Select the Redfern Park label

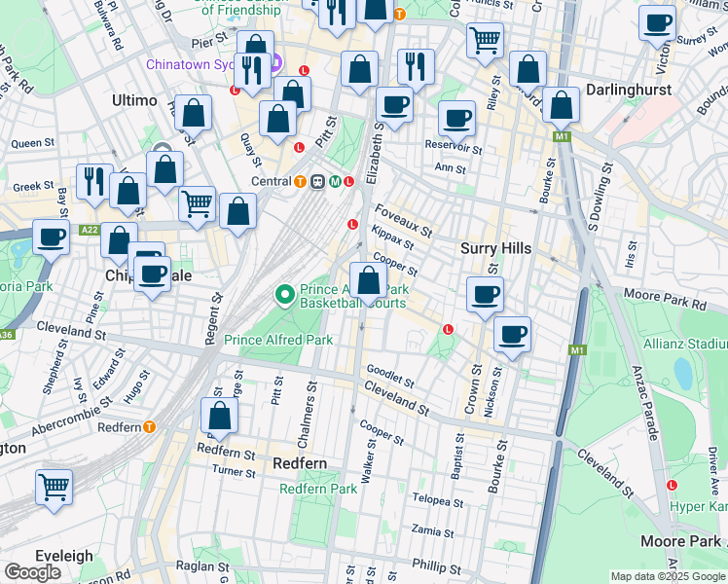click(318, 489)
